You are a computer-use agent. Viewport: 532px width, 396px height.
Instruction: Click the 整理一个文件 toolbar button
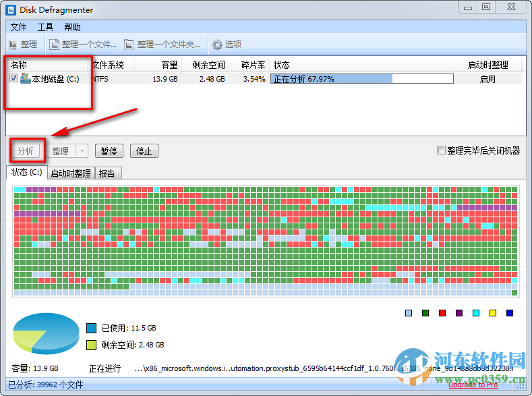(x=83, y=44)
